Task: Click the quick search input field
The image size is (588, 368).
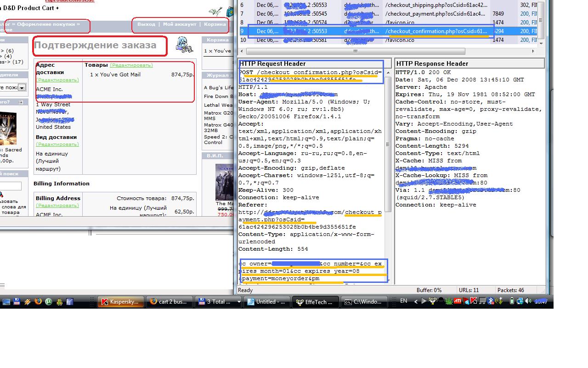Action: [x=10, y=186]
